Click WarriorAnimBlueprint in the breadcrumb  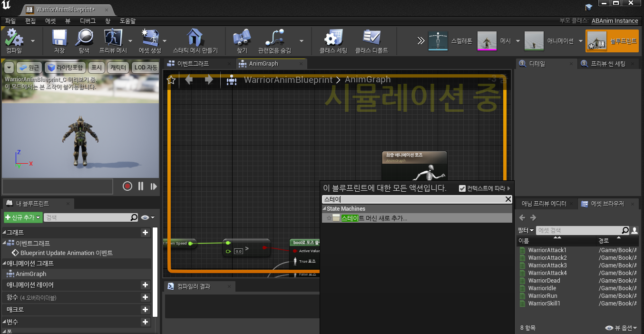click(x=288, y=79)
